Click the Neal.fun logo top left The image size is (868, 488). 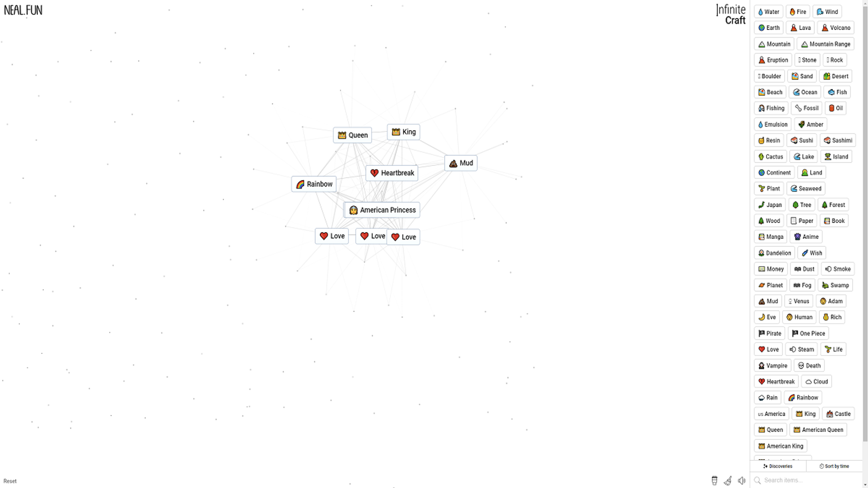tap(23, 9)
